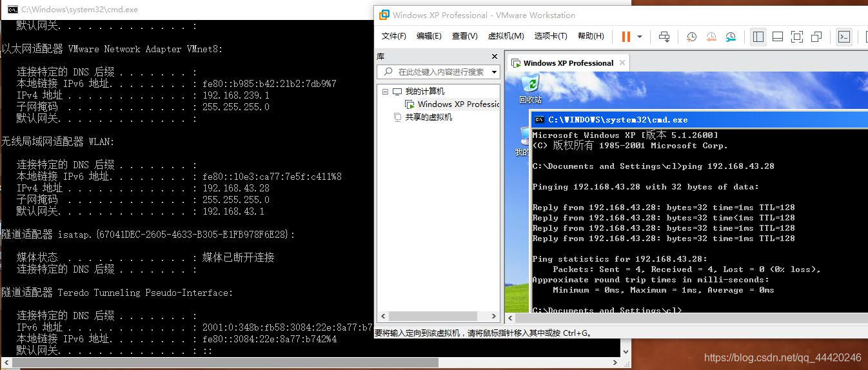The height and width of the screenshot is (370, 868).
Task: Click the library panel horizontal scrollbar thumb
Action: pyautogui.click(x=433, y=316)
